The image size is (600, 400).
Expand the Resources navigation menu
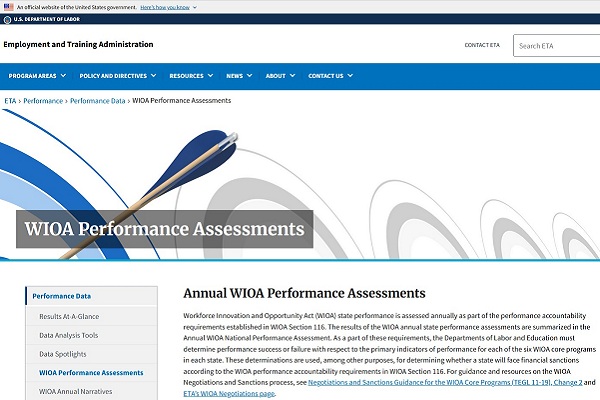(x=191, y=76)
